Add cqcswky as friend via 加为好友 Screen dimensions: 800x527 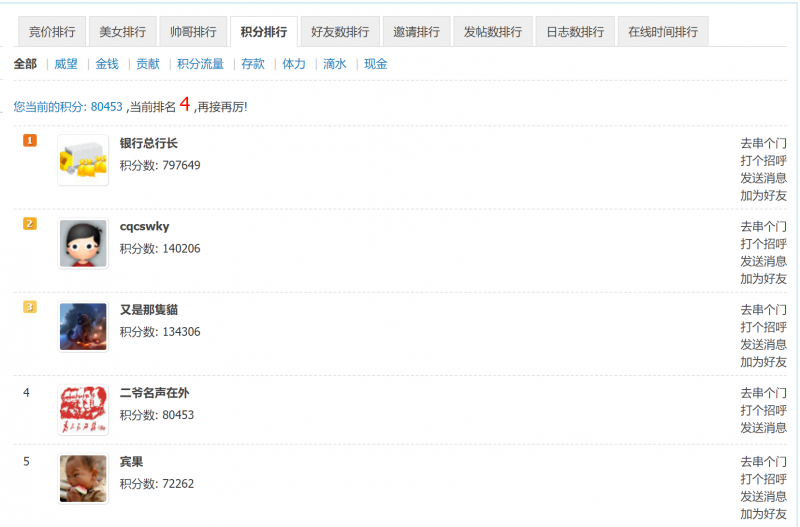tap(763, 279)
